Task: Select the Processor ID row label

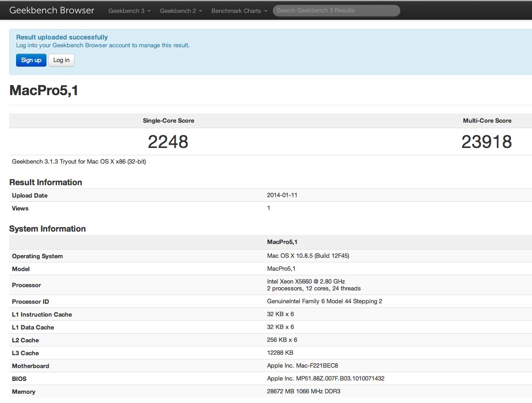Action: 30,301
